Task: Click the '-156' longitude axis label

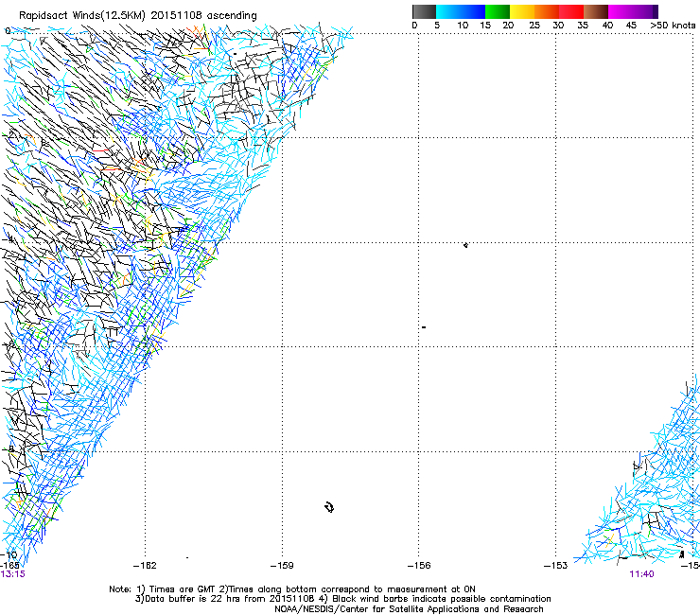Action: pos(419,566)
